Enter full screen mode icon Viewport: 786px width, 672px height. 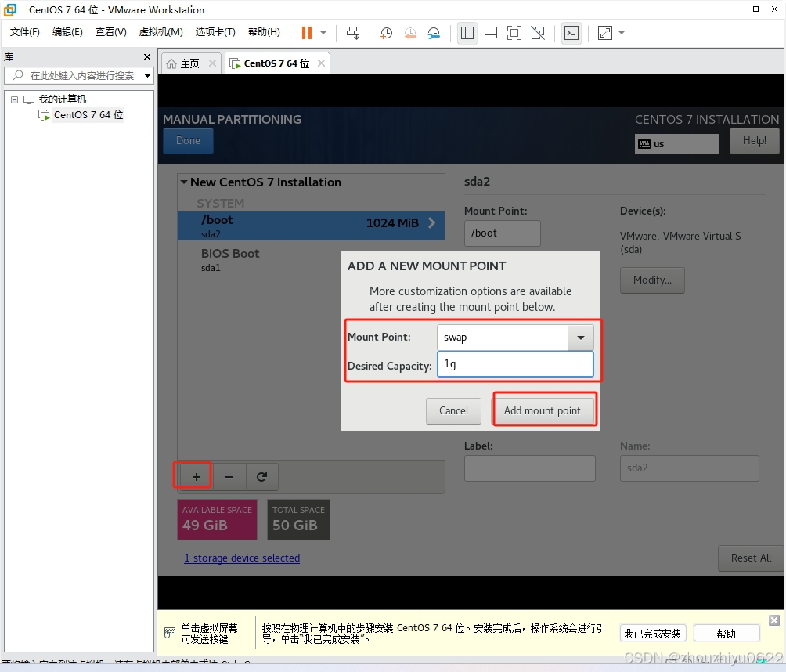tap(514, 33)
